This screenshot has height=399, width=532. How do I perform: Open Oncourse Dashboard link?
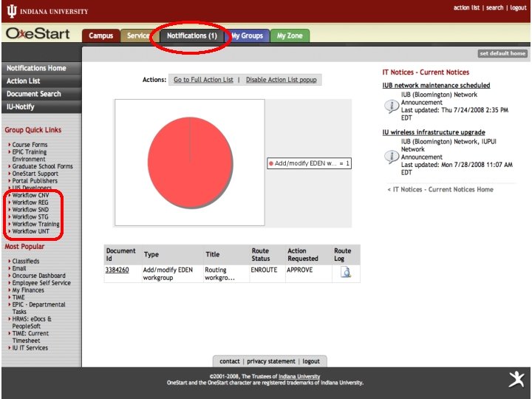click(x=38, y=276)
